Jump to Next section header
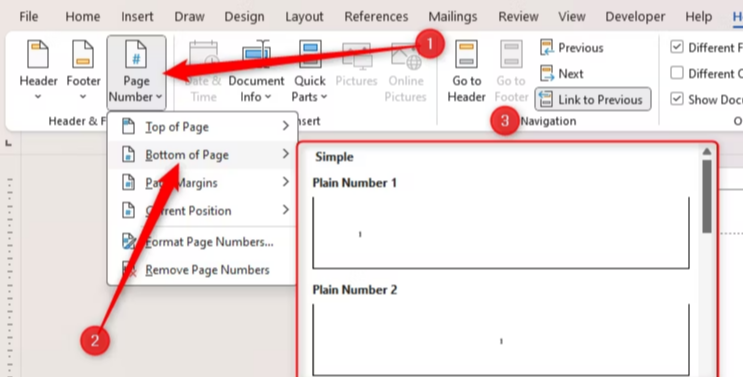Screen dimensions: 743x377 (x=562, y=74)
